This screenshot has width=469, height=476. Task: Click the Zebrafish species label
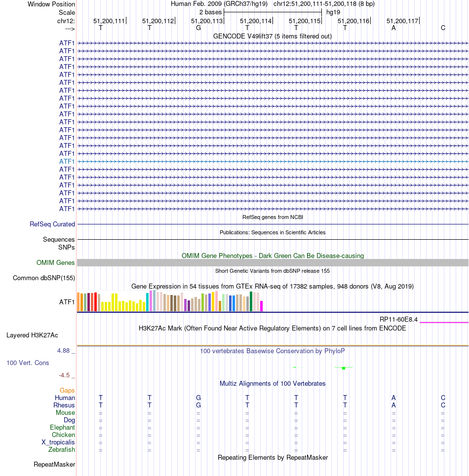[x=61, y=449]
